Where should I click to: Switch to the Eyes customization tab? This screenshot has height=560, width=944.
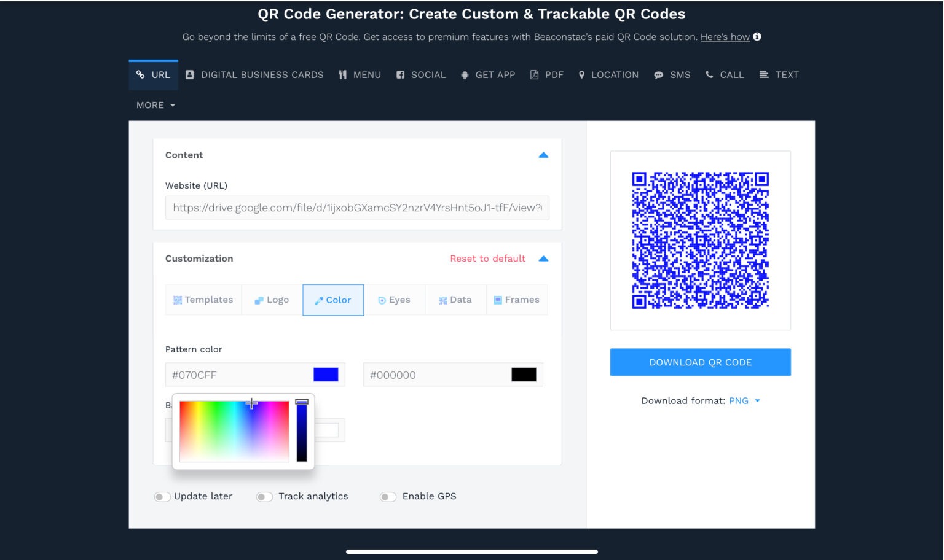[395, 300]
